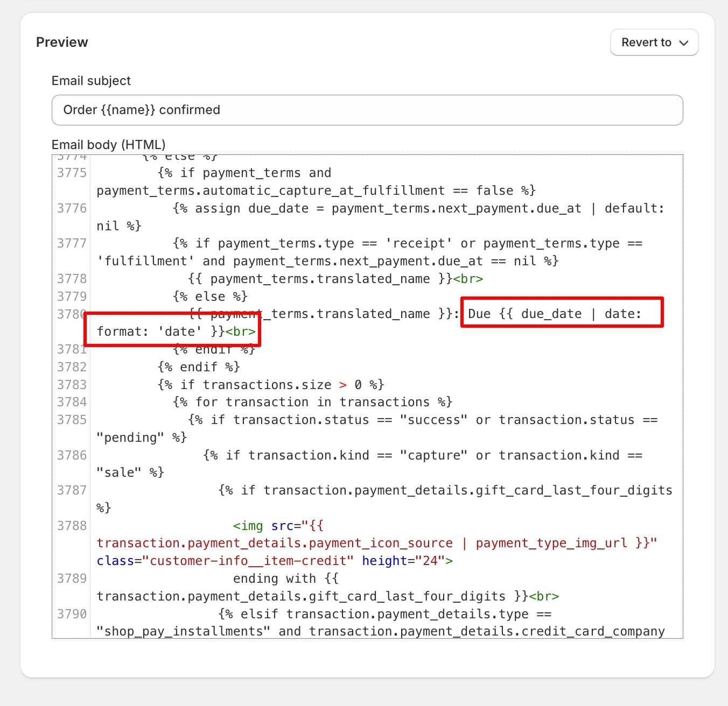Click line number 3788 in the gutter

pos(72,526)
